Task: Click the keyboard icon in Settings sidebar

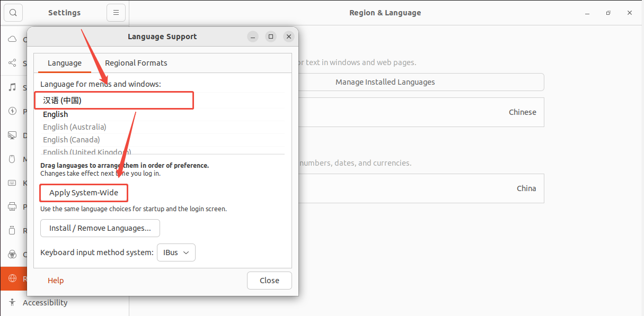Action: click(12, 183)
